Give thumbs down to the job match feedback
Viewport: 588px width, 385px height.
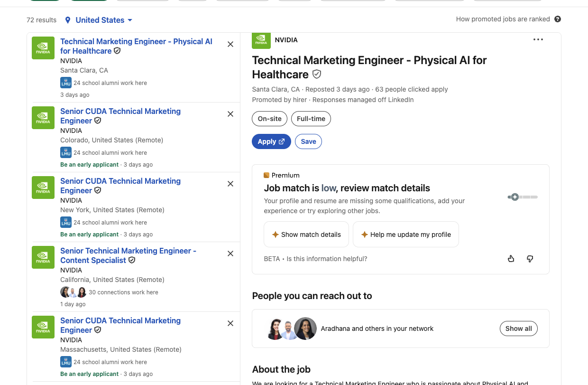click(x=530, y=259)
